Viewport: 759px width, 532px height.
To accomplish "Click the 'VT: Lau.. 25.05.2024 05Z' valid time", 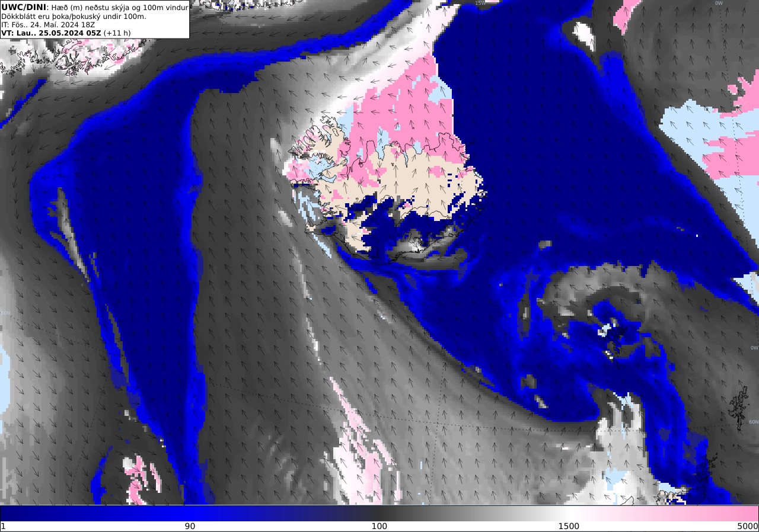I will point(51,33).
